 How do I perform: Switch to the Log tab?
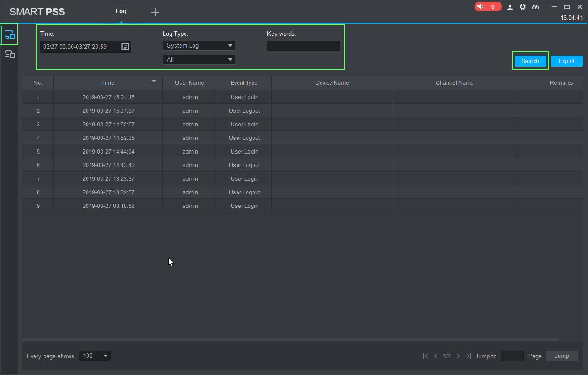[121, 11]
